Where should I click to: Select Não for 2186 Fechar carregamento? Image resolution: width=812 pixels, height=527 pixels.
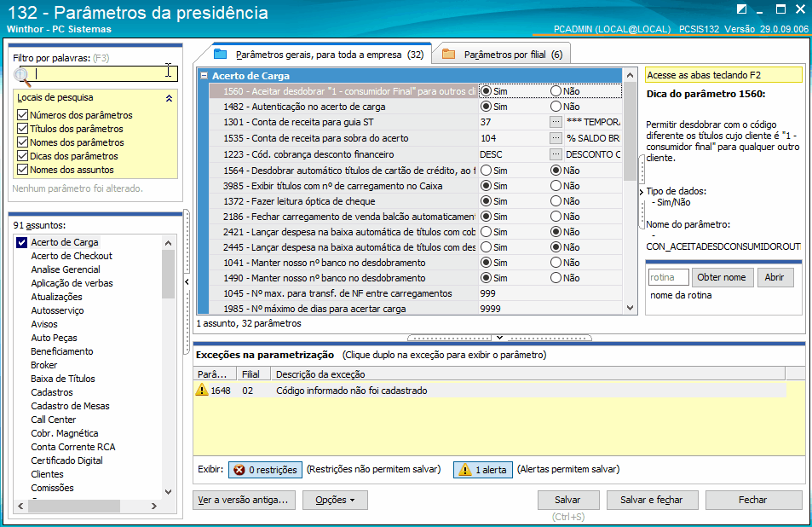pyautogui.click(x=556, y=216)
